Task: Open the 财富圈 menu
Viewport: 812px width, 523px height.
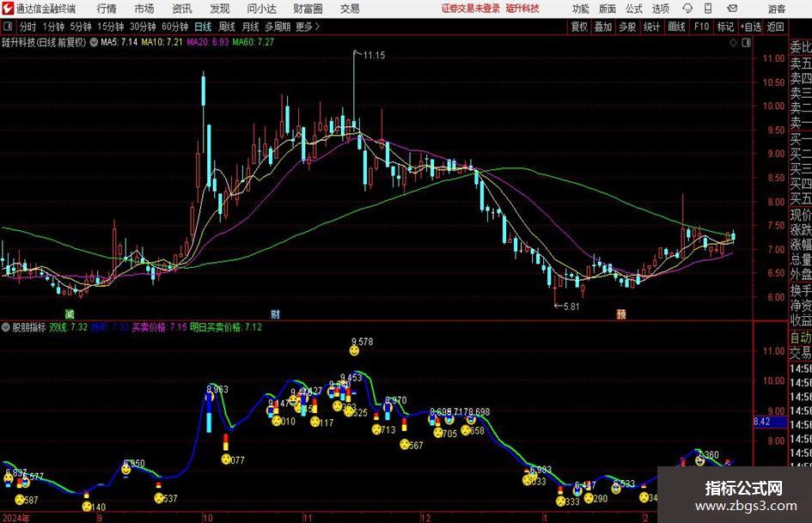Action: [308, 9]
